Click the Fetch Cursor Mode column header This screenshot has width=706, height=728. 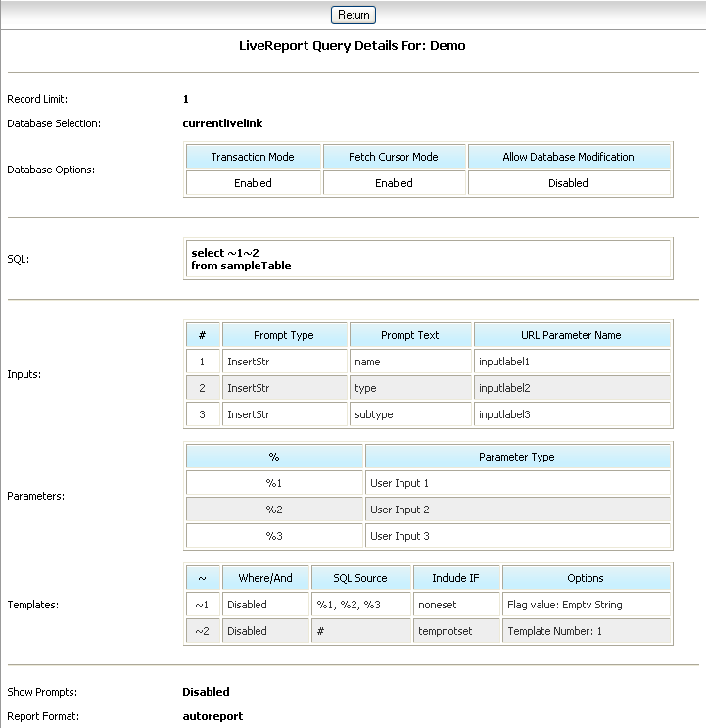click(394, 157)
